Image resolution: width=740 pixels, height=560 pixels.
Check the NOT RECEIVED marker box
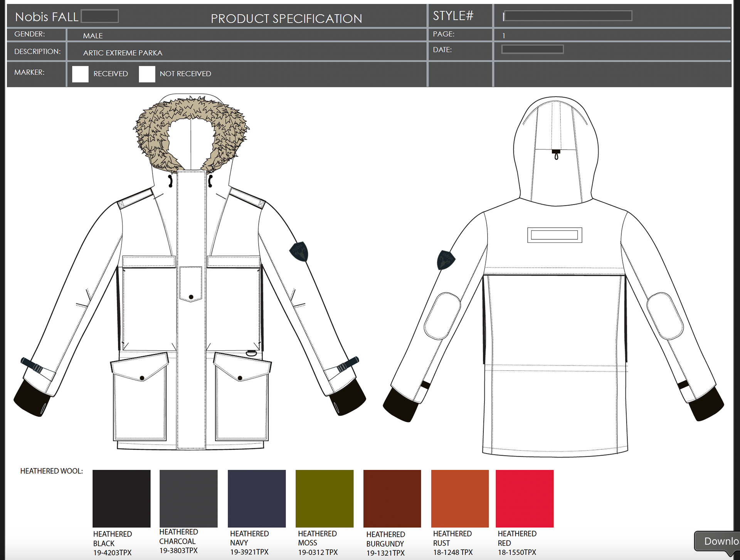tap(147, 74)
